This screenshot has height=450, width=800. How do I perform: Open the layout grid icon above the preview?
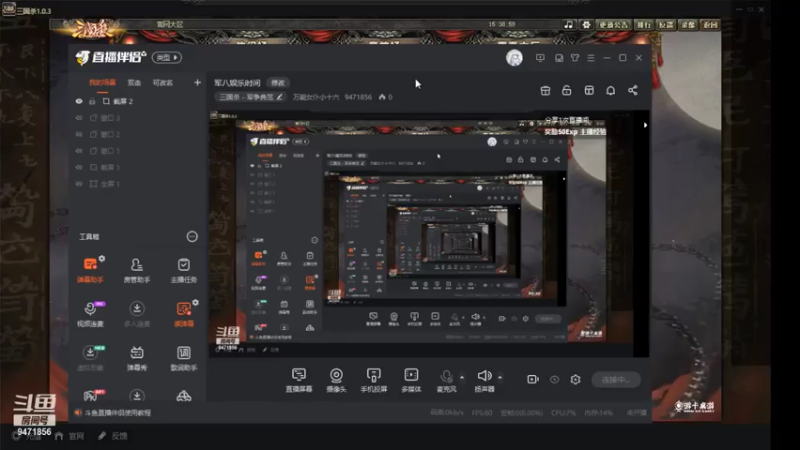coord(589,90)
